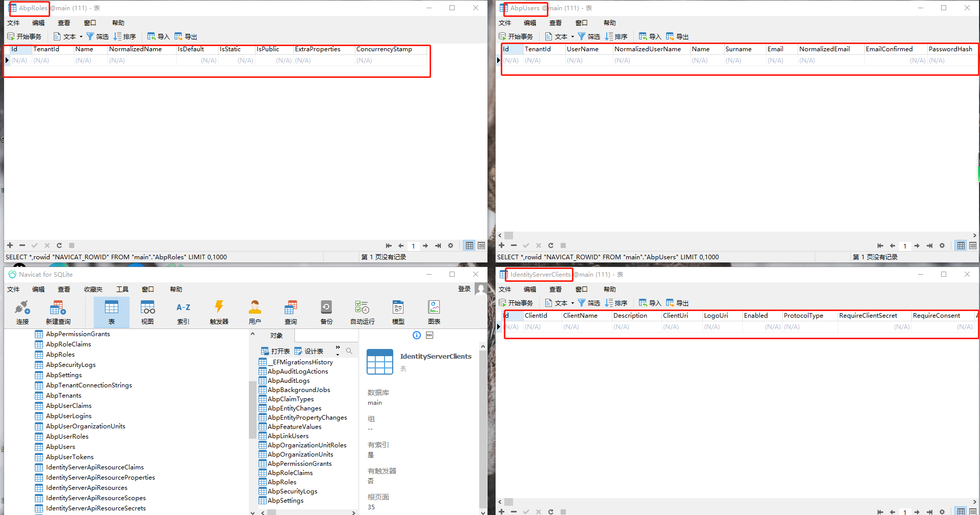Expand the overflow chevron in object panel toolbar
The image size is (980, 515).
point(337,347)
